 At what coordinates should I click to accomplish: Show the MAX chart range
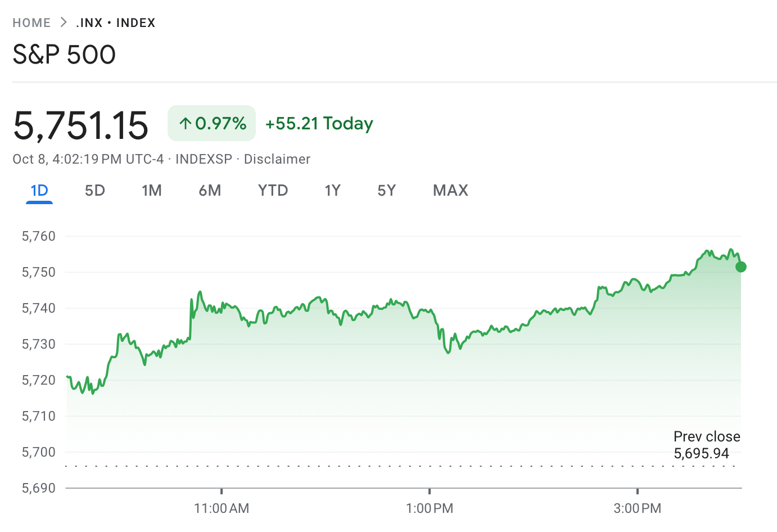coord(450,191)
